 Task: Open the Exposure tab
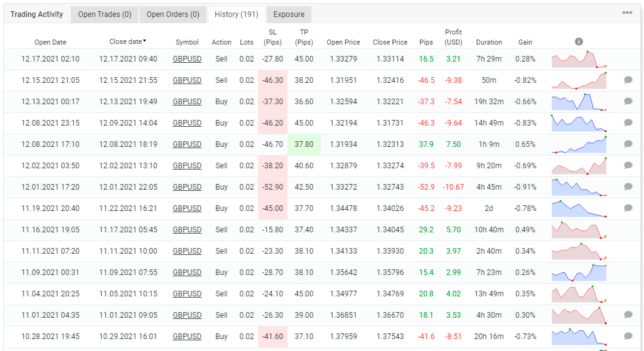pyautogui.click(x=289, y=14)
